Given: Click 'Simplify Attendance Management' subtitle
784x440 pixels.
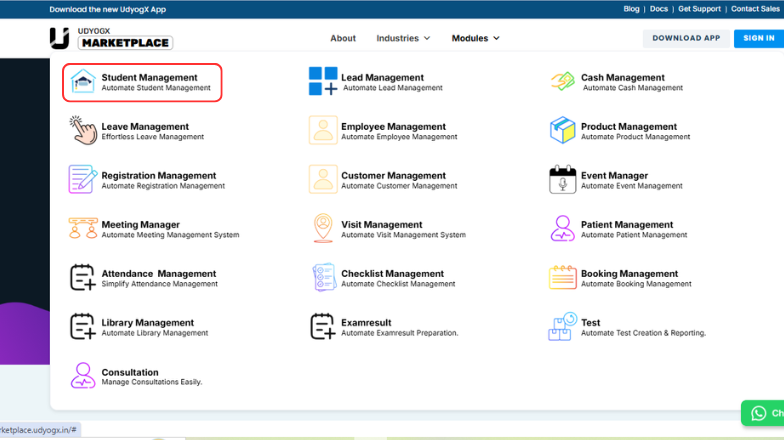Looking at the screenshot, I should point(160,284).
